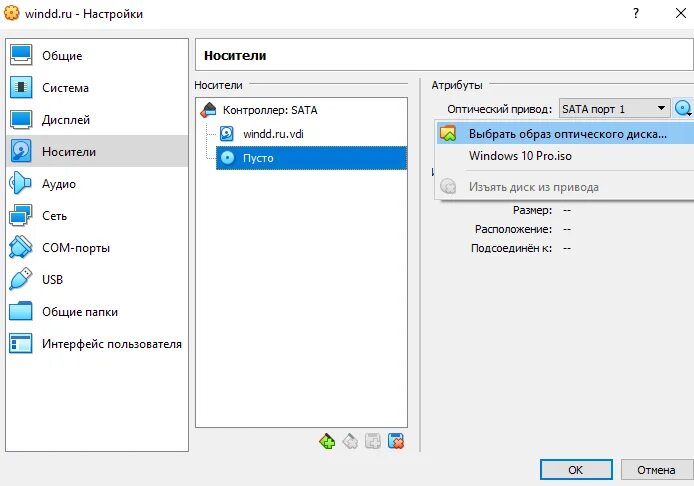The image size is (694, 486).
Task: Click Изъять диск из привода menu entry
Action: [x=565, y=187]
